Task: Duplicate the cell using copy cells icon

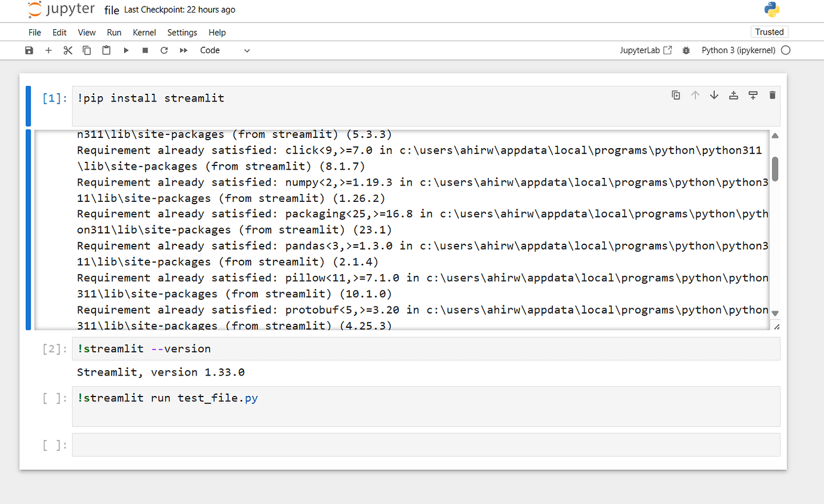Action: [675, 95]
